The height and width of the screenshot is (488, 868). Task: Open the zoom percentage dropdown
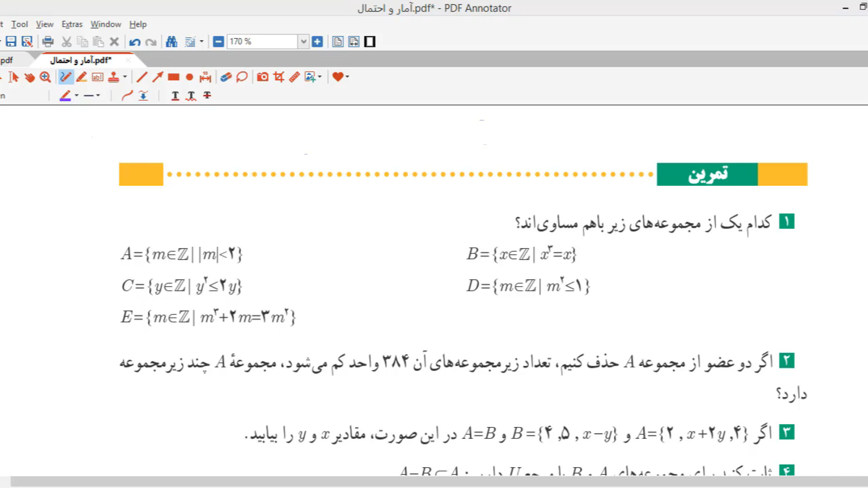pyautogui.click(x=303, y=42)
